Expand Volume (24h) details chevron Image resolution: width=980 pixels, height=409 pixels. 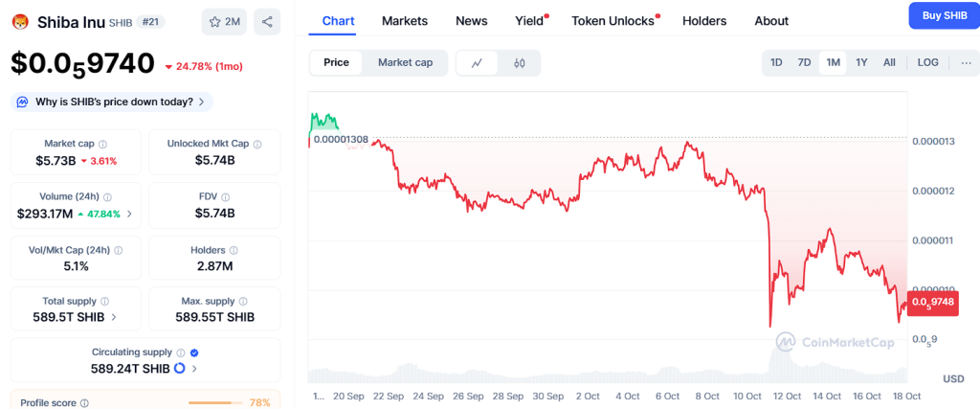point(130,214)
